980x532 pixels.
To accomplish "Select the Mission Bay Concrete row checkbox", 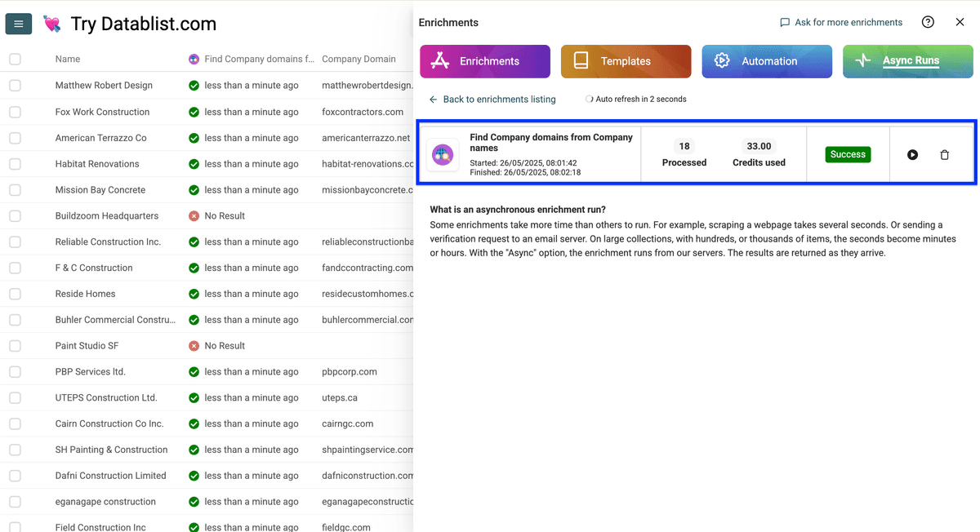I will pyautogui.click(x=15, y=190).
